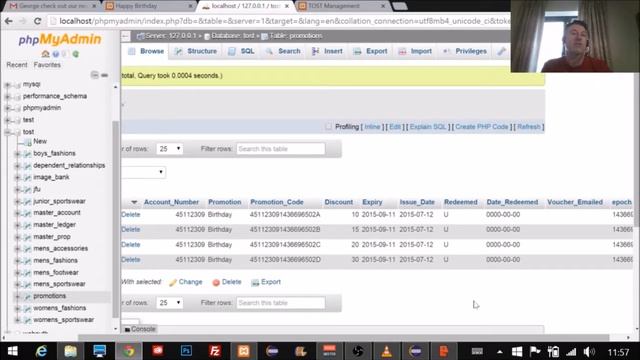The height and width of the screenshot is (360, 640).
Task: Open the top number of rows dropdown
Action: coord(170,149)
